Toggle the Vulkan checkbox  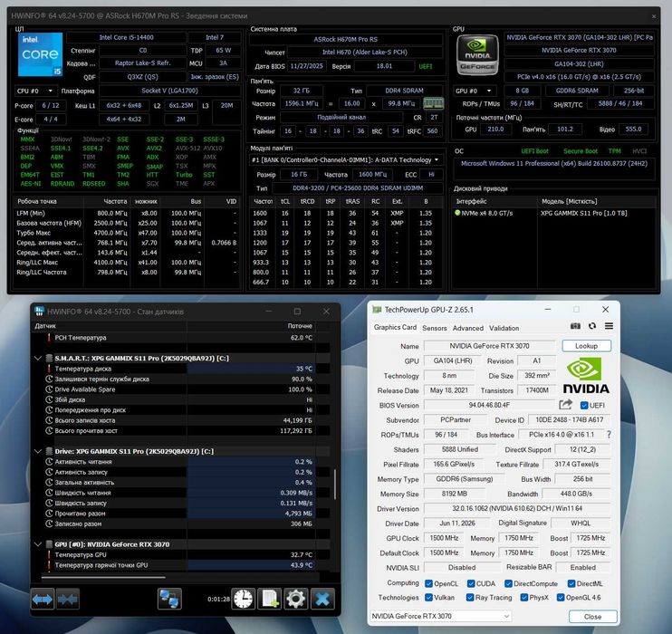pyautogui.click(x=428, y=597)
